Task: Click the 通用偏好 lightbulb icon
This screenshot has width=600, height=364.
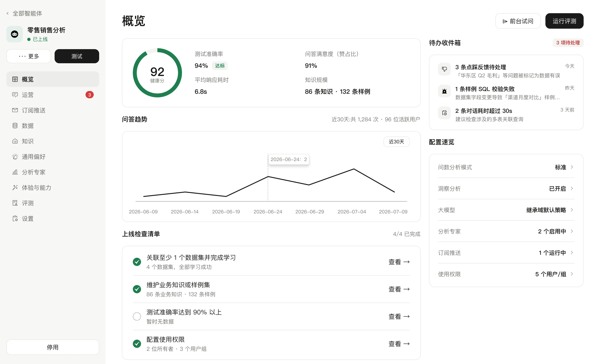Action: (x=15, y=157)
